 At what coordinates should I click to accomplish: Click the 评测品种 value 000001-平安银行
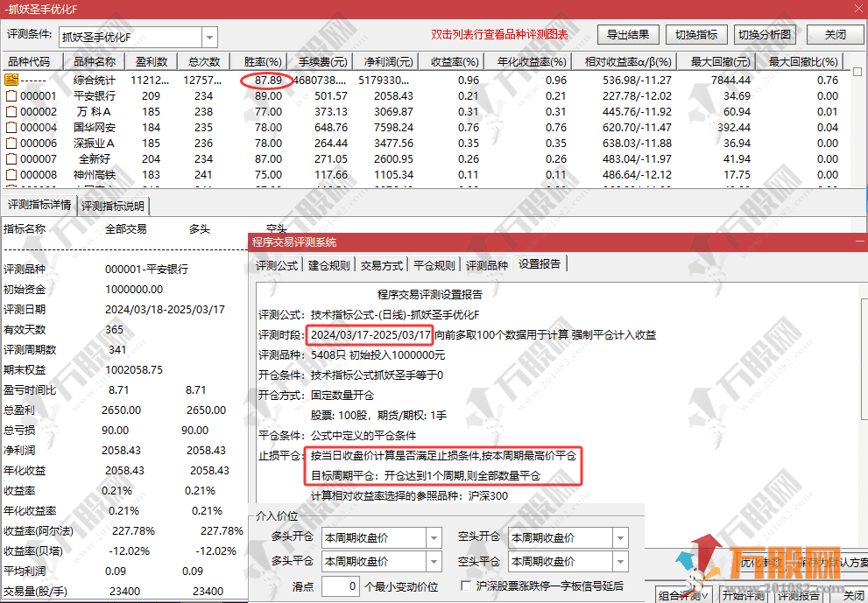point(146,269)
